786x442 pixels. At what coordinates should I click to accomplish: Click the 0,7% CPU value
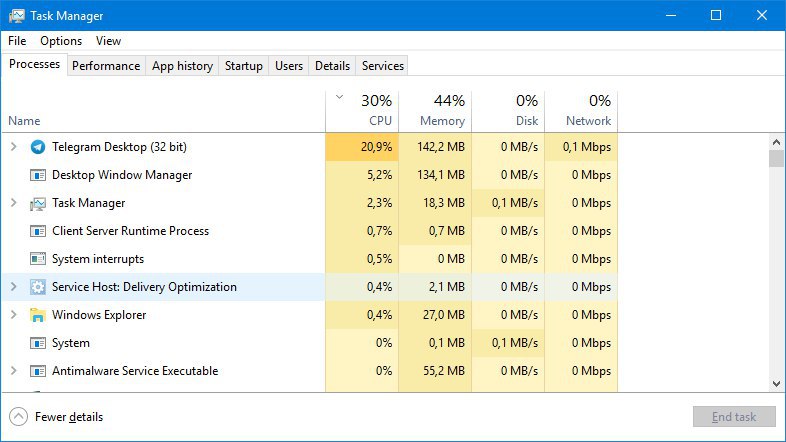click(x=379, y=231)
